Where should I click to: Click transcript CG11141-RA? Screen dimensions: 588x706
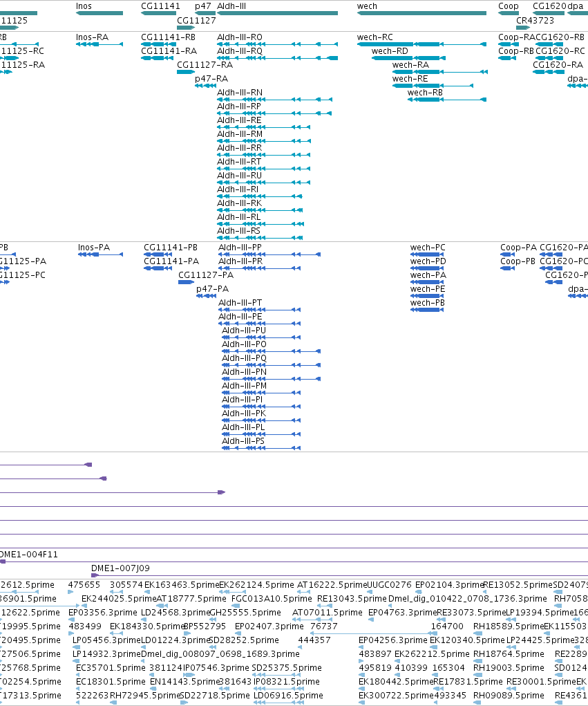pyautogui.click(x=169, y=51)
